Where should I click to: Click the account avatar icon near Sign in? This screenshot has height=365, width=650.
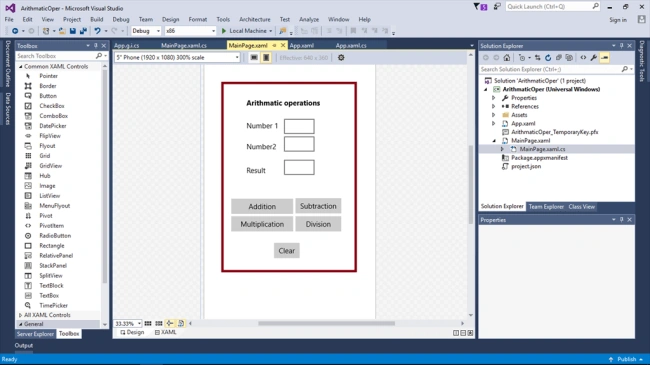(641, 19)
